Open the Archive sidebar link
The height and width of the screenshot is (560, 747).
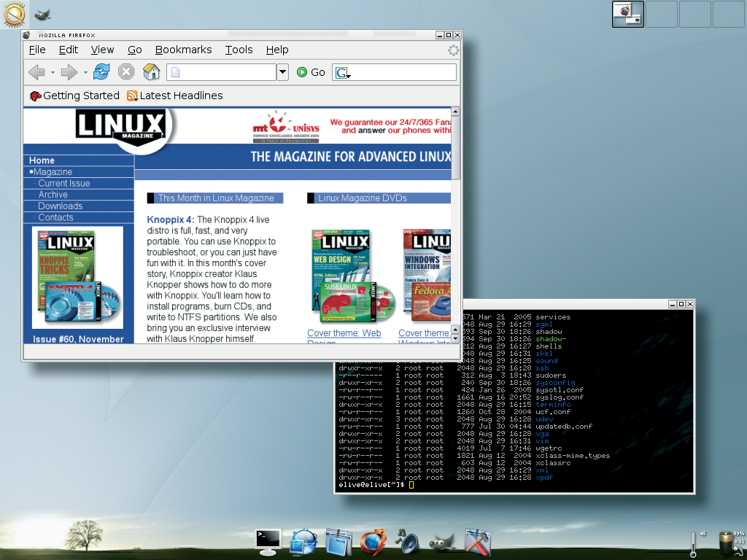point(53,195)
